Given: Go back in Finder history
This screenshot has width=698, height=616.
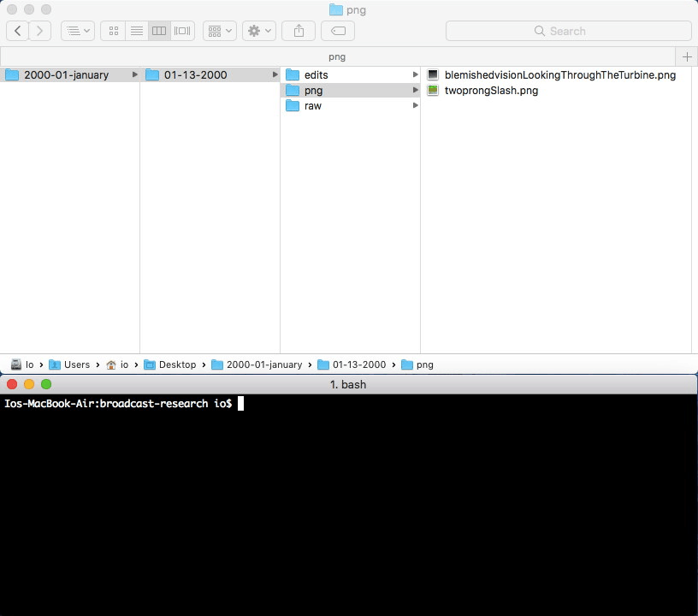Looking at the screenshot, I should [x=18, y=31].
